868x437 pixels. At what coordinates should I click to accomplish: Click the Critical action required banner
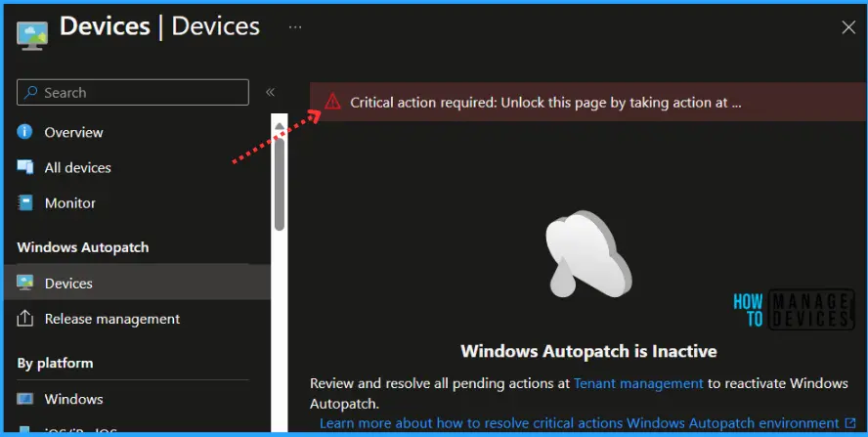point(587,102)
